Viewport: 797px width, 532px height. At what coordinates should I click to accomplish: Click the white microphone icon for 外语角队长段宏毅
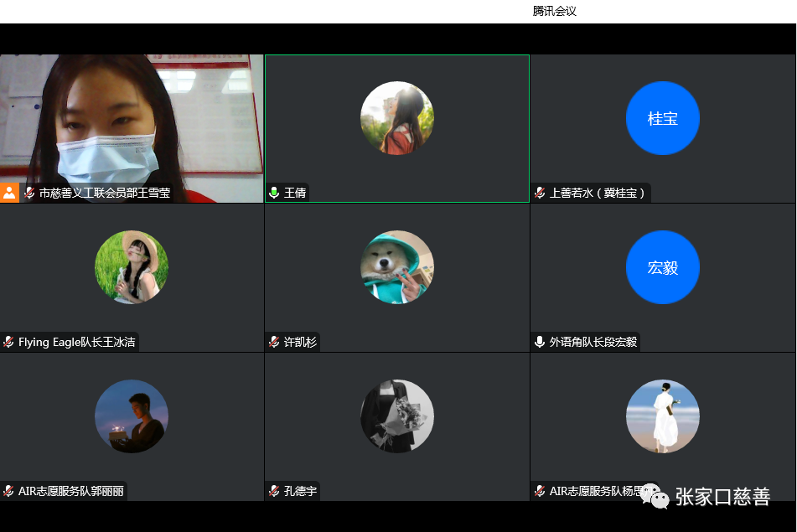[x=540, y=342]
